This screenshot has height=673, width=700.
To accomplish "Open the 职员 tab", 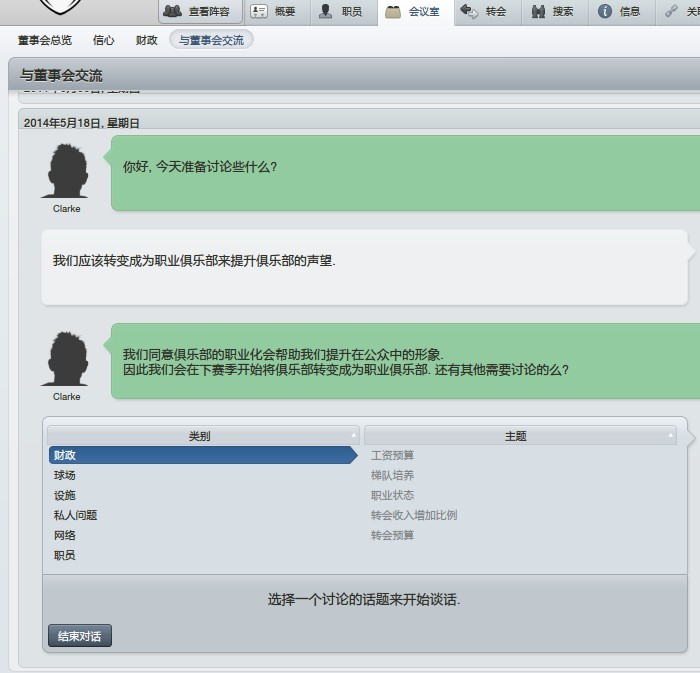I will tap(344, 12).
